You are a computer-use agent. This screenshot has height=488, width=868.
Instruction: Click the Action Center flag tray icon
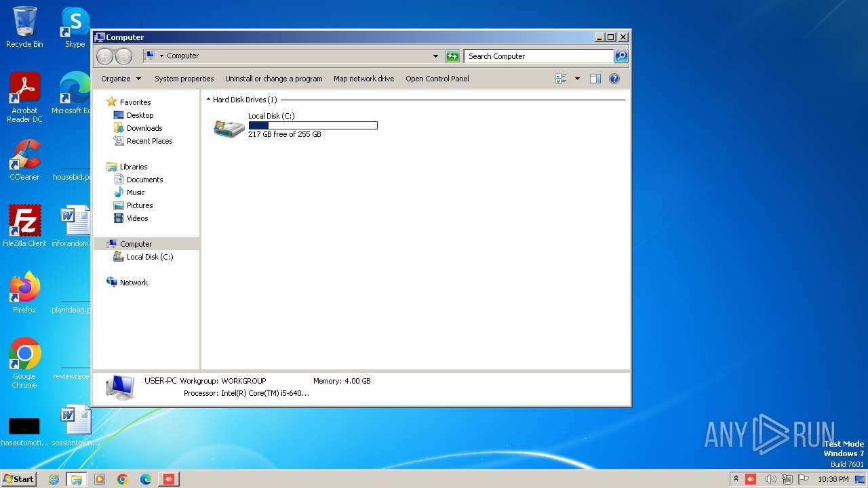pos(804,479)
